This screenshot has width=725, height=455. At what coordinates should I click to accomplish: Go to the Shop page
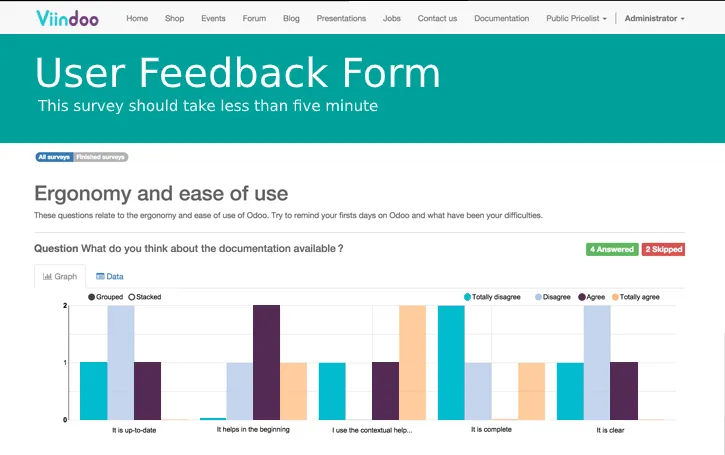click(174, 18)
